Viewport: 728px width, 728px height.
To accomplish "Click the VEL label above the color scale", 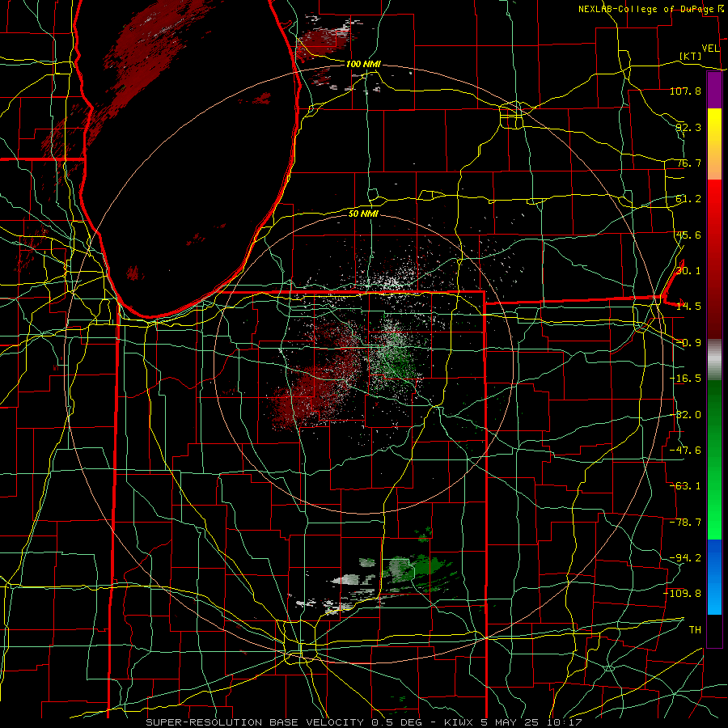I will point(711,49).
